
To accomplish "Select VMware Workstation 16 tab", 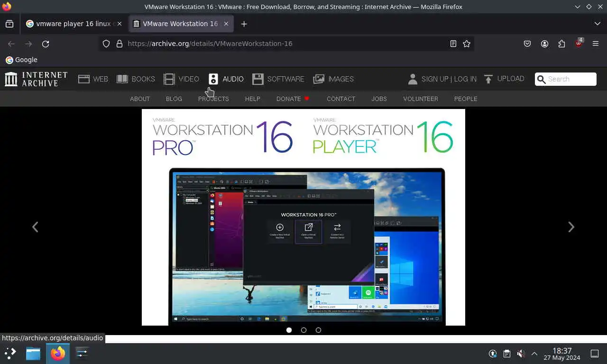I will [181, 24].
